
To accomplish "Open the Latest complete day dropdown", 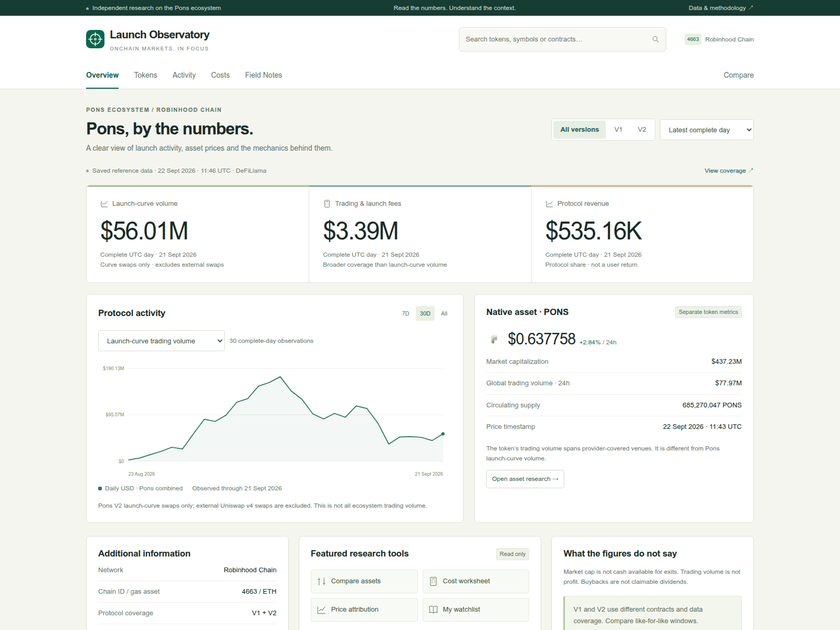I will click(707, 130).
